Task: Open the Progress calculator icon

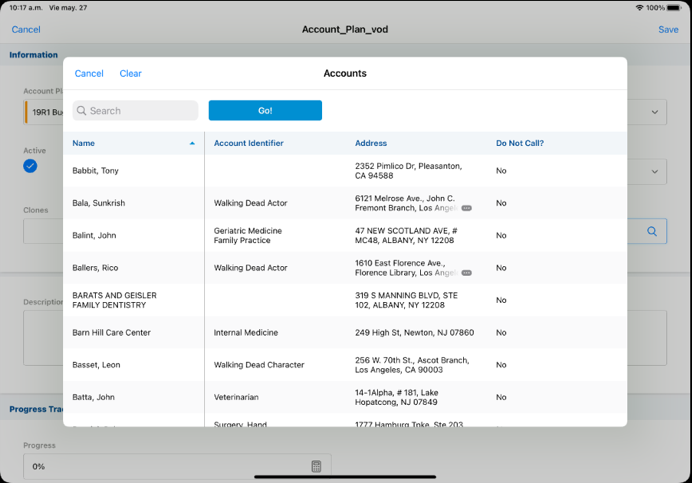Action: [x=316, y=466]
